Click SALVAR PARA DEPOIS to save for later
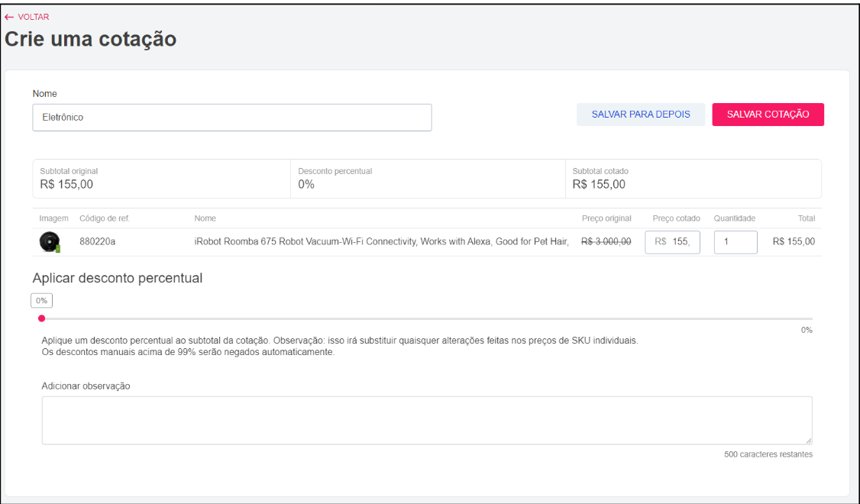 point(640,115)
